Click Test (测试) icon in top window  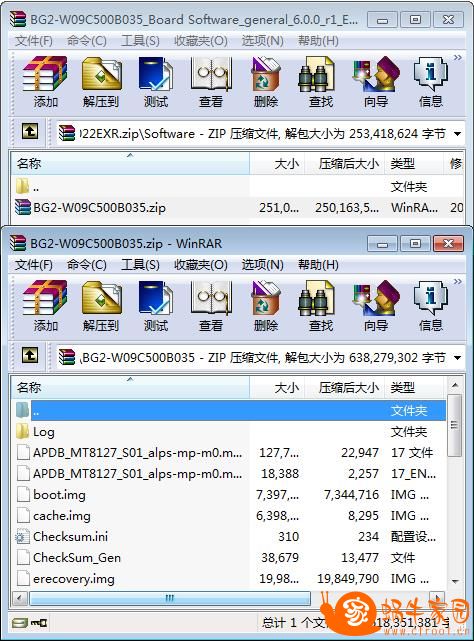tap(156, 83)
